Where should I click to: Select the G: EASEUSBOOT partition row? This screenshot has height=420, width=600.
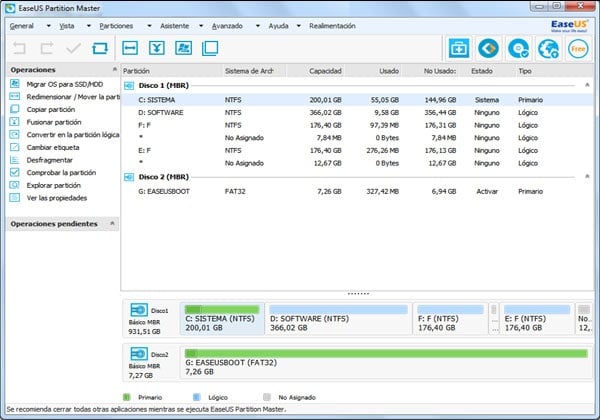pos(357,191)
